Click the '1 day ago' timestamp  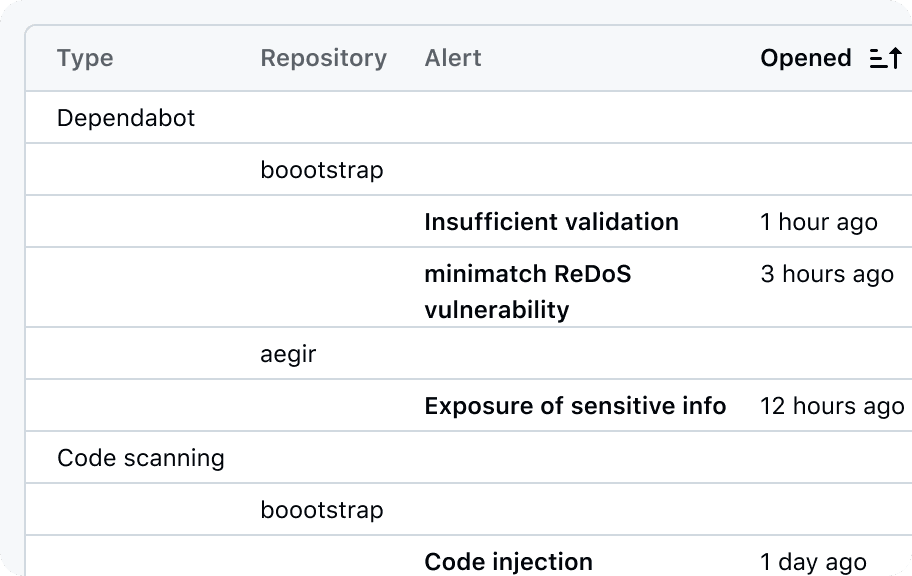tap(813, 562)
